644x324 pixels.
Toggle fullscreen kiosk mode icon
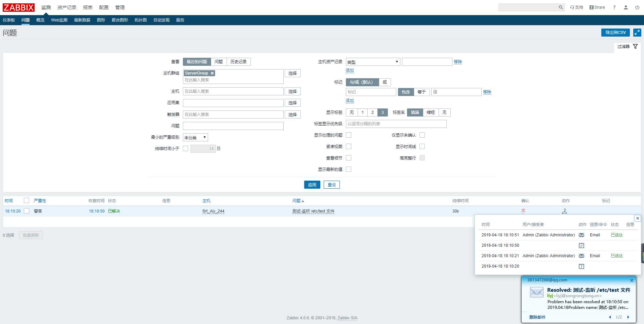pos(637,32)
